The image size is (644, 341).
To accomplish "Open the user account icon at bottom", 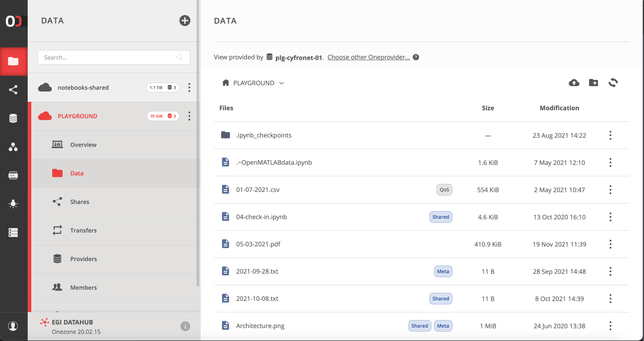I will pos(13,326).
